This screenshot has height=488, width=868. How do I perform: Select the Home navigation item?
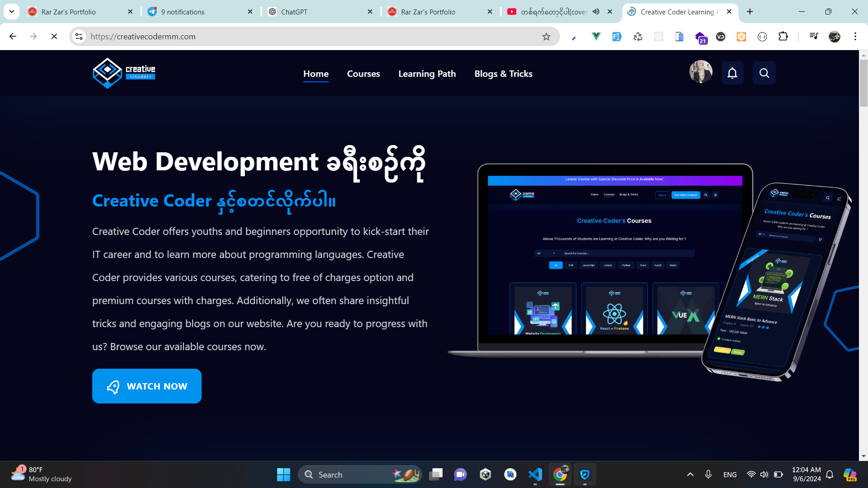[316, 74]
